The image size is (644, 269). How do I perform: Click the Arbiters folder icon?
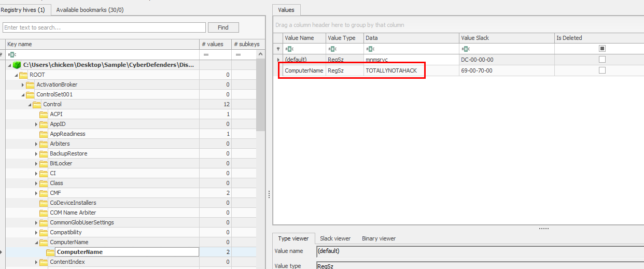[44, 144]
